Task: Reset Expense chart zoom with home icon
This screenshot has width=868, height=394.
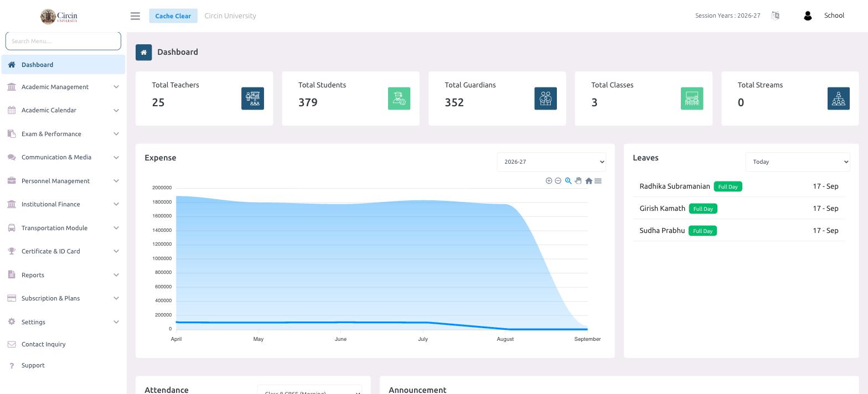Action: 588,181
